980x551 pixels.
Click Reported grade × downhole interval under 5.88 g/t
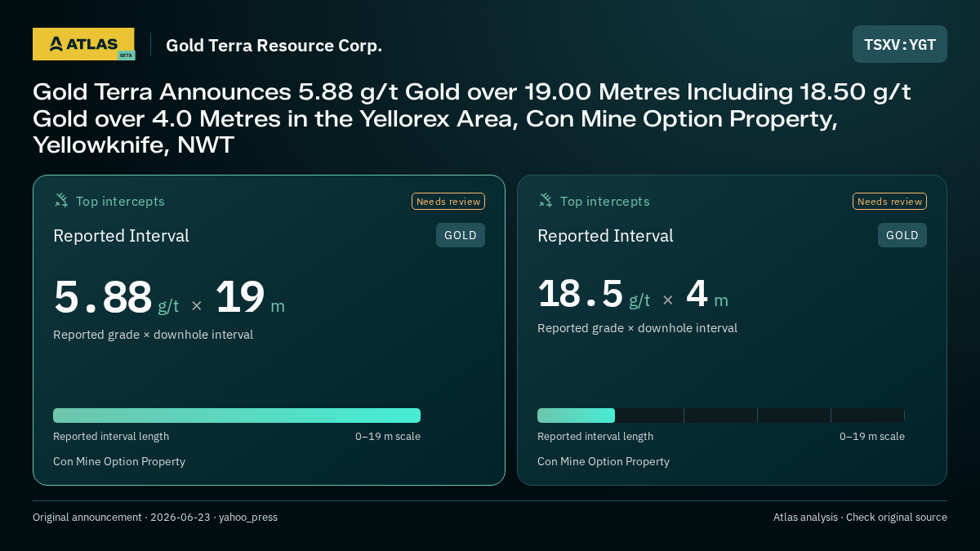(153, 335)
